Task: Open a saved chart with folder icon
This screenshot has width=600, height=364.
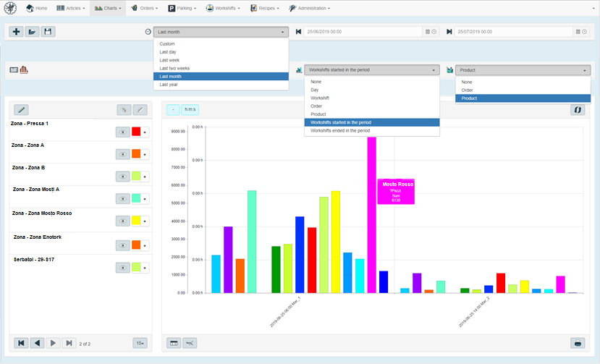Action: (x=32, y=31)
